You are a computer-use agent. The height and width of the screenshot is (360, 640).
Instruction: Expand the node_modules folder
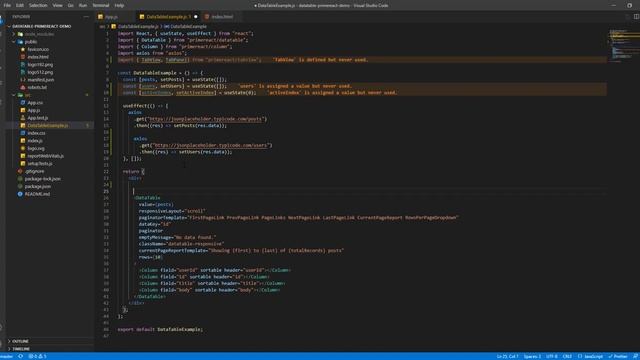tap(39, 34)
